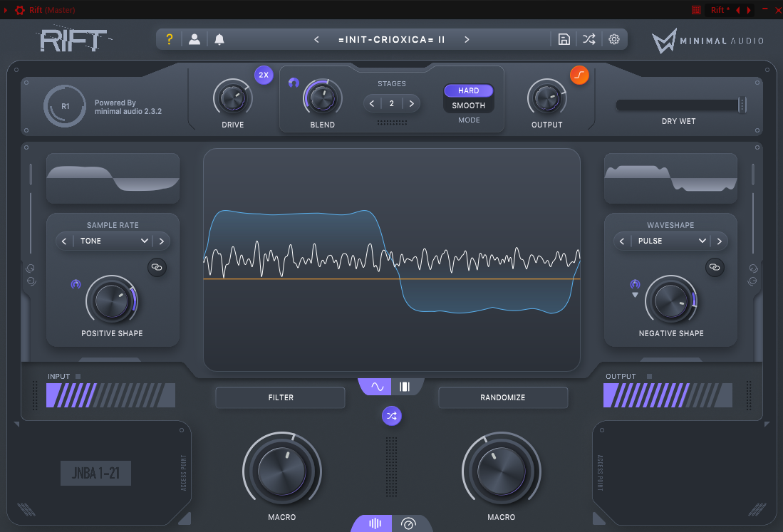
Task: Click the 'Powered By minimal audio 2.3.2' text
Action: point(128,107)
